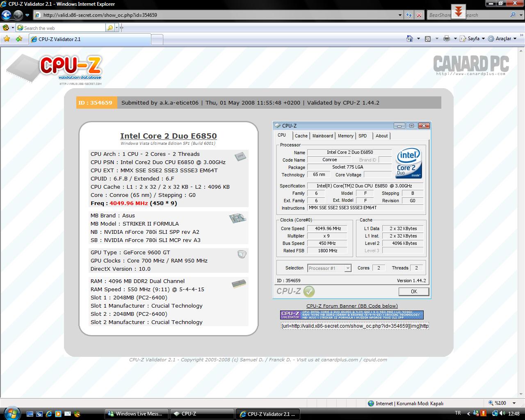Open the Araçlar (Tools) menu
525x420 pixels.
pos(502,39)
